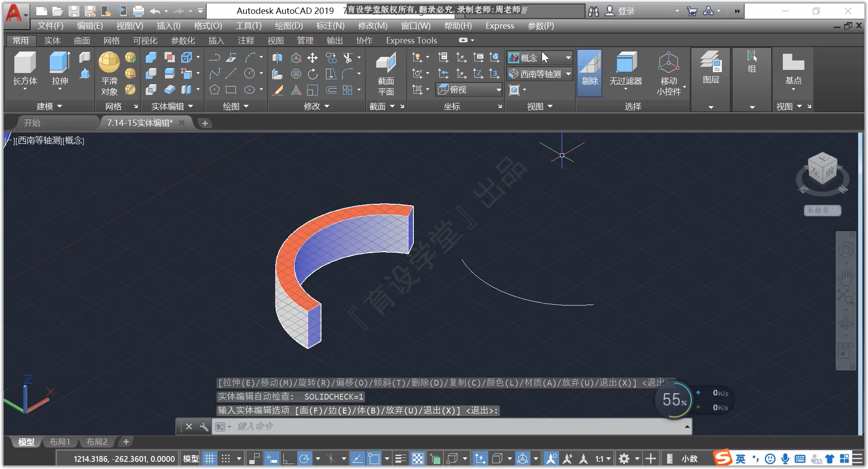Click the Offset tool icon
The image size is (868, 469).
click(331, 90)
